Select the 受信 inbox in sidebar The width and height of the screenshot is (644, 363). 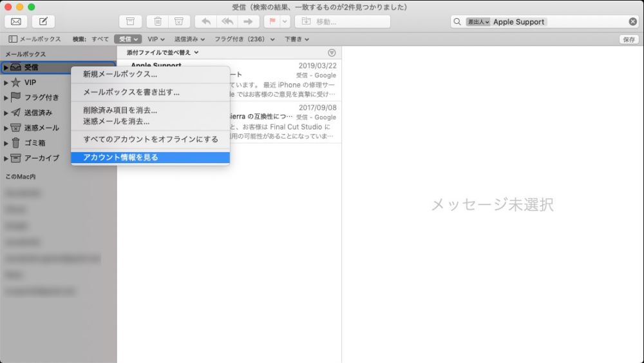click(31, 67)
